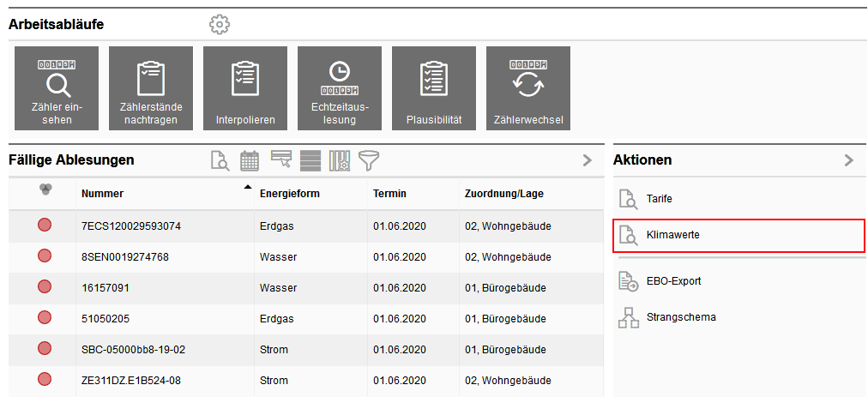Click the EBO-Export action
This screenshot has width=868, height=397.
[x=666, y=281]
